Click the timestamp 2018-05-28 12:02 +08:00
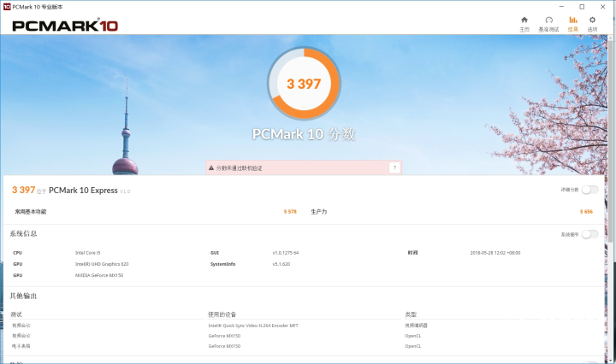The image size is (616, 364). pyautogui.click(x=495, y=253)
